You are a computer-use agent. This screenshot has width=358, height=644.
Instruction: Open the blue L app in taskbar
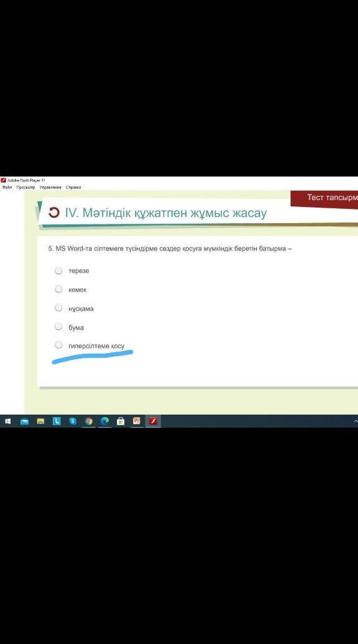[x=57, y=421]
